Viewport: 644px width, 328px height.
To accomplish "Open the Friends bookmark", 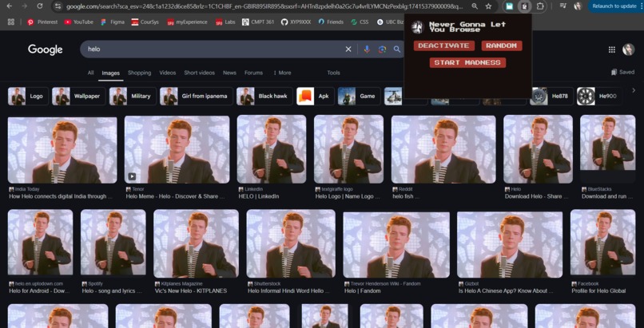I will click(x=331, y=22).
